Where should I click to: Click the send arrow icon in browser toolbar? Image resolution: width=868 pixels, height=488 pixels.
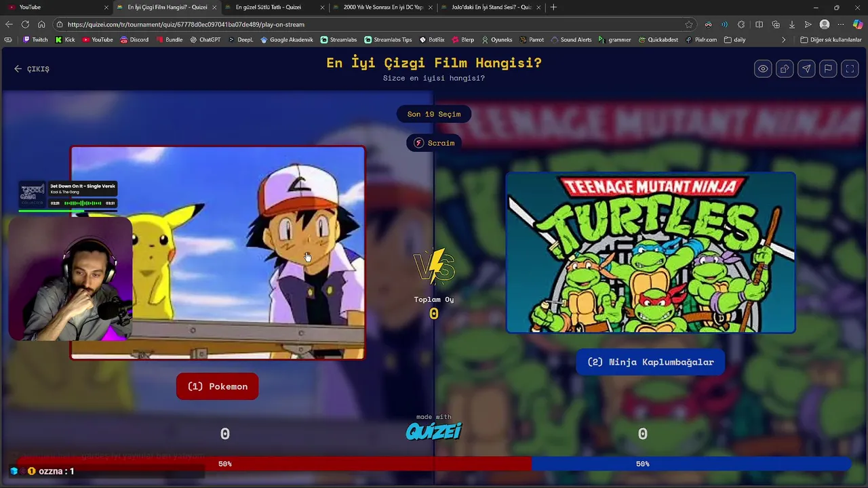(x=808, y=24)
